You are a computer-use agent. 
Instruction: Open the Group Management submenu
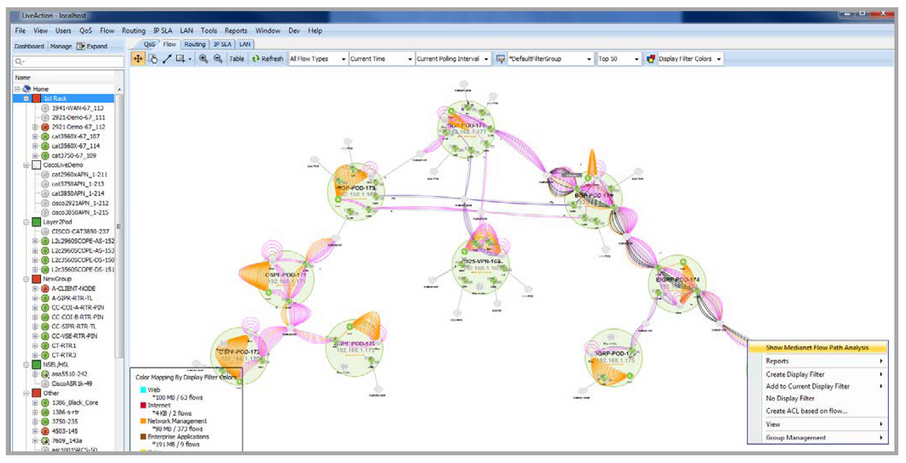tap(817, 438)
